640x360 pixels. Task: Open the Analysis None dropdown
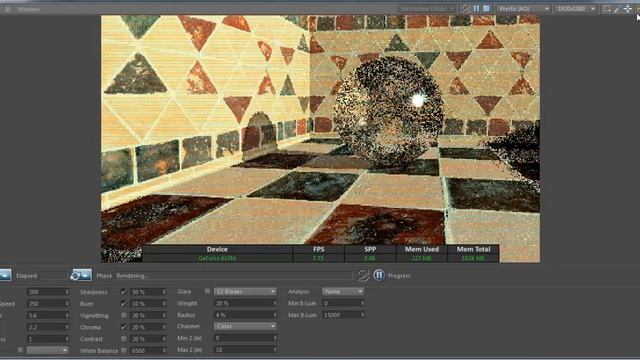click(x=343, y=291)
